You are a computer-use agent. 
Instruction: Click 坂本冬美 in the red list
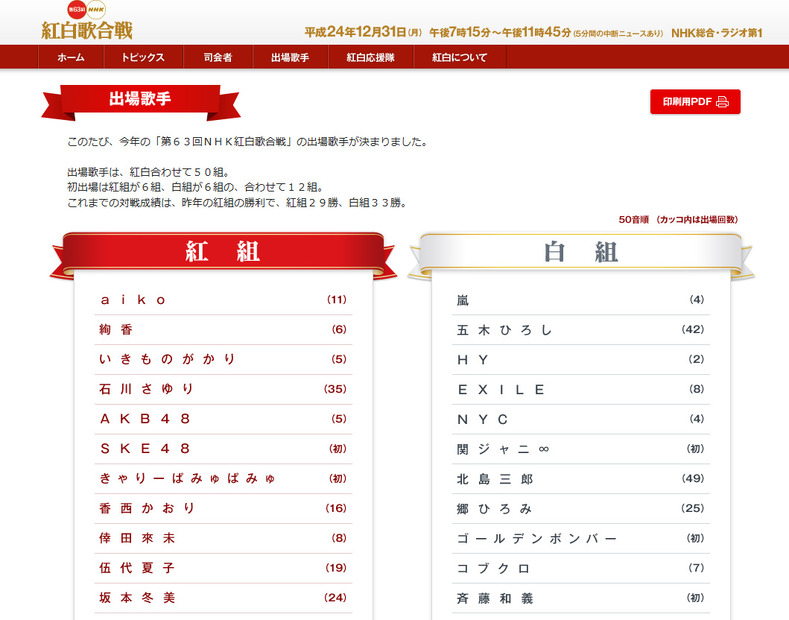click(223, 598)
